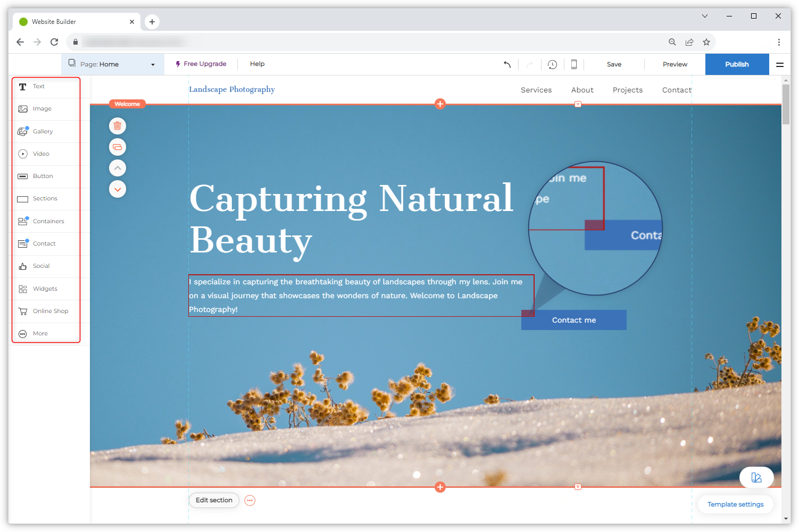Open the revision history clock icon

[552, 64]
